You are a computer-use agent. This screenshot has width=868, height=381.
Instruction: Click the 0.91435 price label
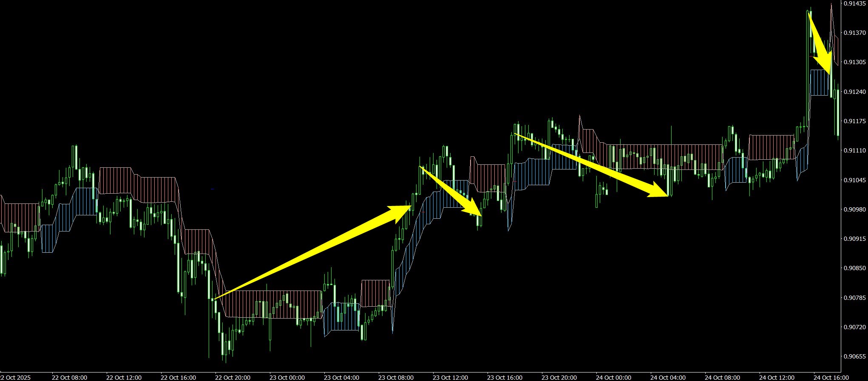854,3
